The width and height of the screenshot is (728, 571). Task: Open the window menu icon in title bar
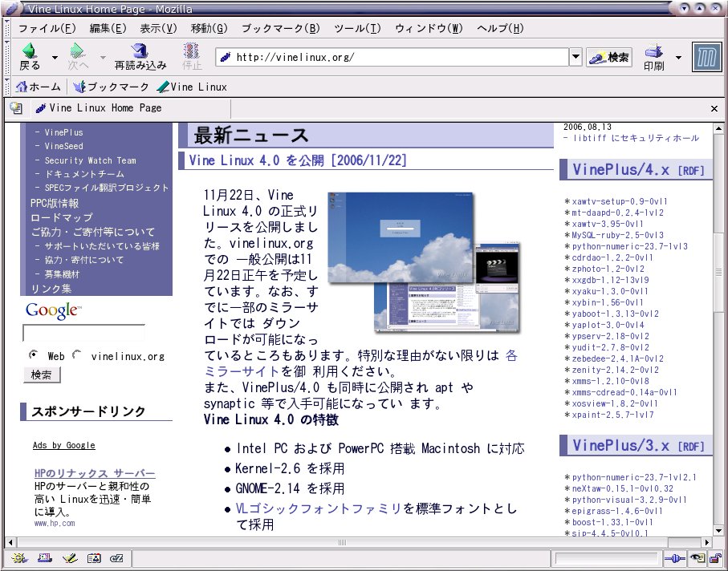click(x=13, y=8)
